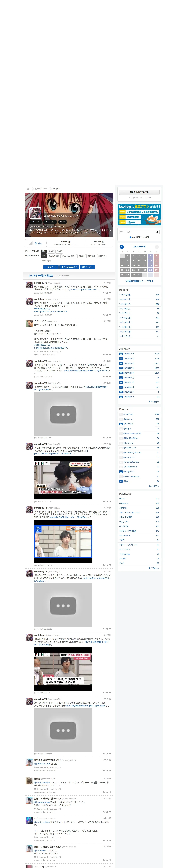Click profile icon beside @lxy
186x868 pixels.
pyautogui.click(x=121, y=481)
